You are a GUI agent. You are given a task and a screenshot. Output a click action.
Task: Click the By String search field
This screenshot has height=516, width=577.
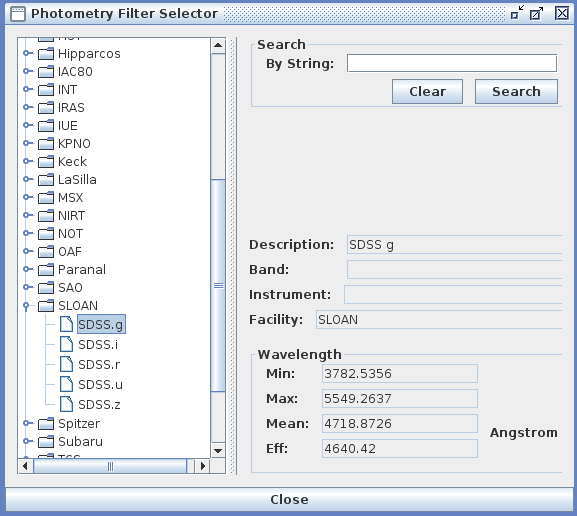[x=452, y=63]
